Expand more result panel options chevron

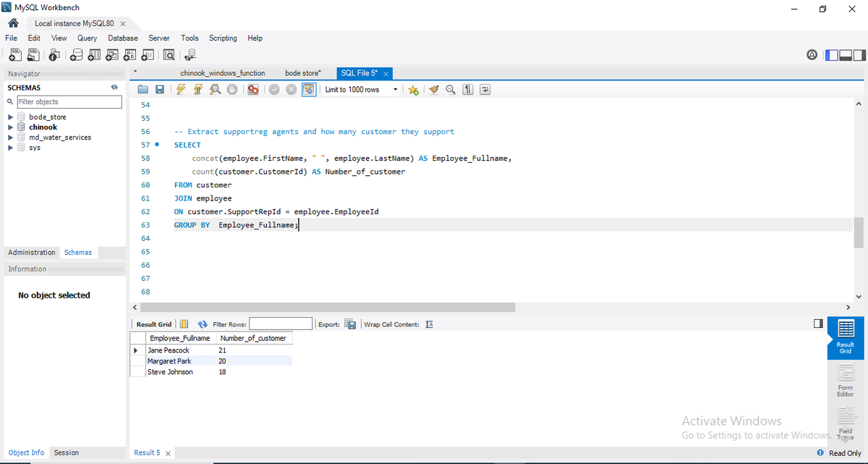tap(845, 438)
